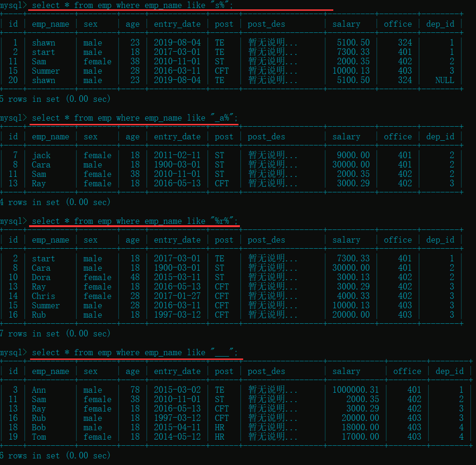
Task: Click the id 7 cell
Action: point(15,155)
